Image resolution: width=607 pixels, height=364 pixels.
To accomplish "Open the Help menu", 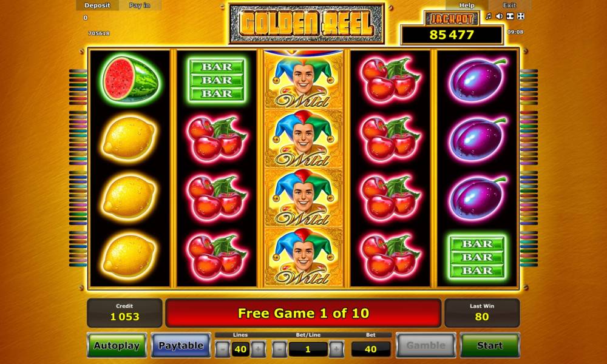I will pyautogui.click(x=466, y=5).
